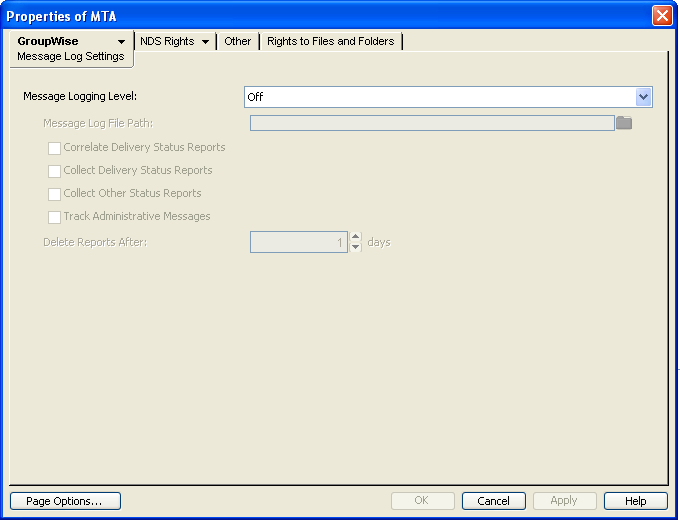Toggle Collect Other Status Reports checkbox
The image size is (680, 520).
pyautogui.click(x=54, y=194)
